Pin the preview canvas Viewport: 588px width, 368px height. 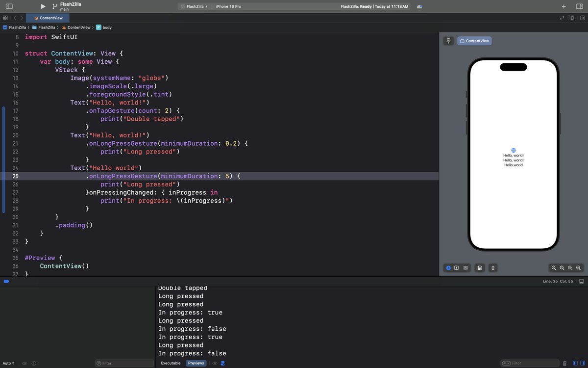pyautogui.click(x=448, y=41)
